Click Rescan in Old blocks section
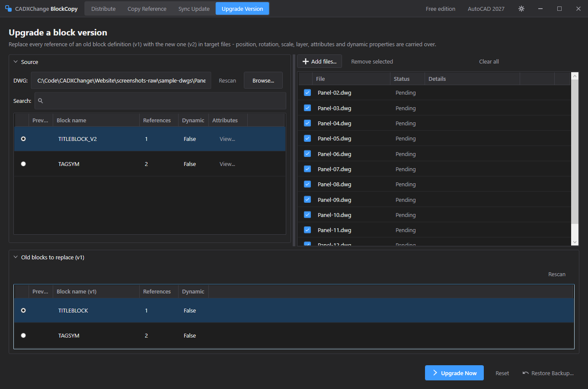This screenshot has width=588, height=389. (x=557, y=274)
